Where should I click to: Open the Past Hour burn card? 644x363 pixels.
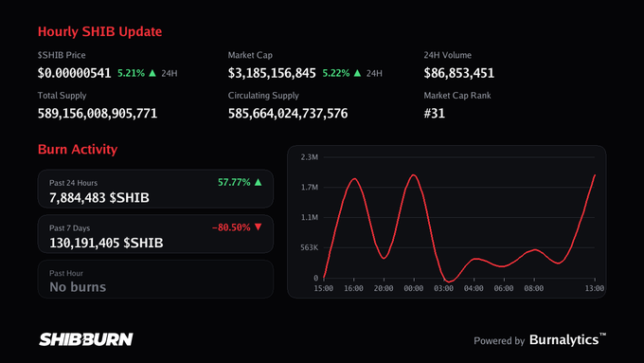point(155,280)
